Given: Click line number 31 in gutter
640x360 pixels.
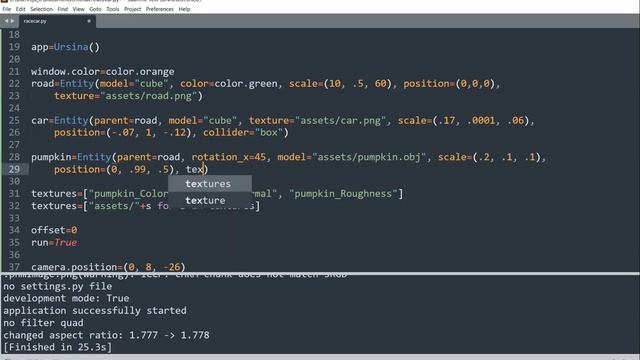Looking at the screenshot, I should 14,193.
